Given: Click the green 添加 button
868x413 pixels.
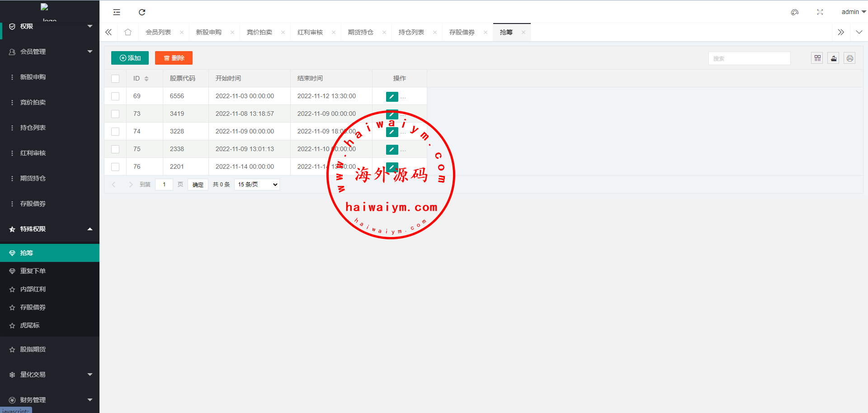Looking at the screenshot, I should (x=130, y=58).
